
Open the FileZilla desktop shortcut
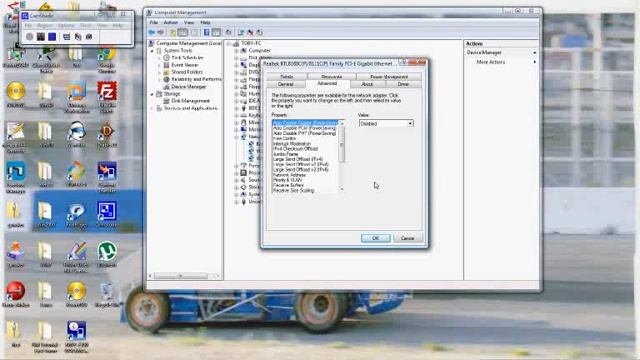107,96
